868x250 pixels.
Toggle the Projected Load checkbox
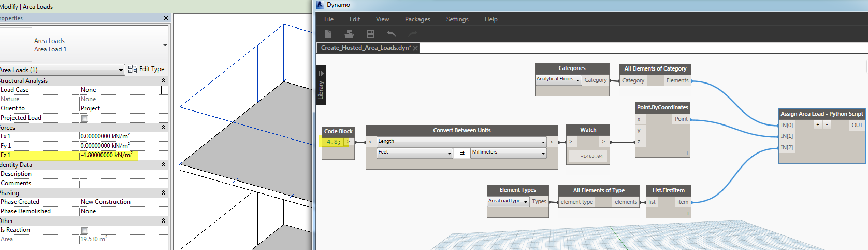[84, 118]
